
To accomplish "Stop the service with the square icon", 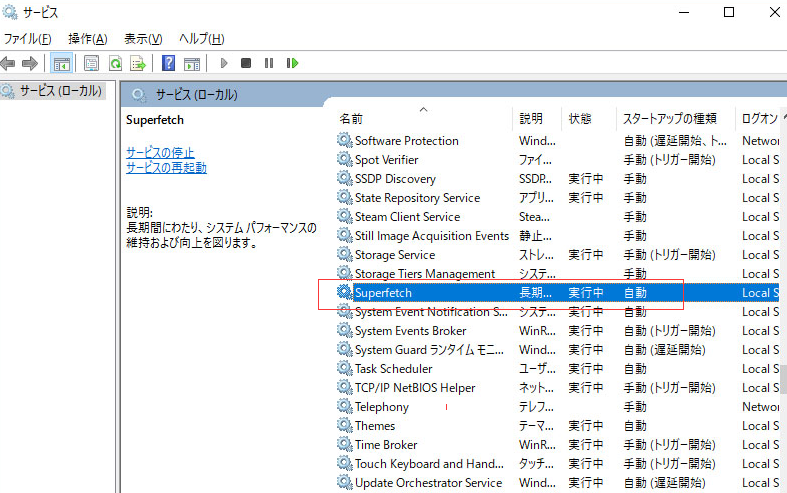I will point(246,63).
